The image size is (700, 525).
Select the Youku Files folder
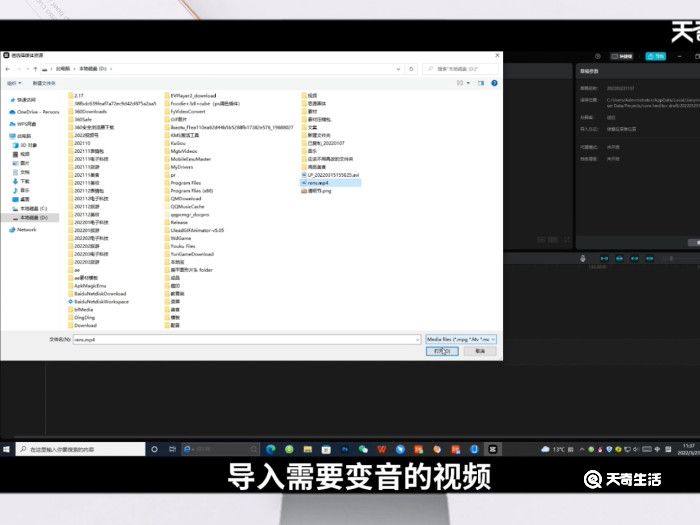point(180,246)
